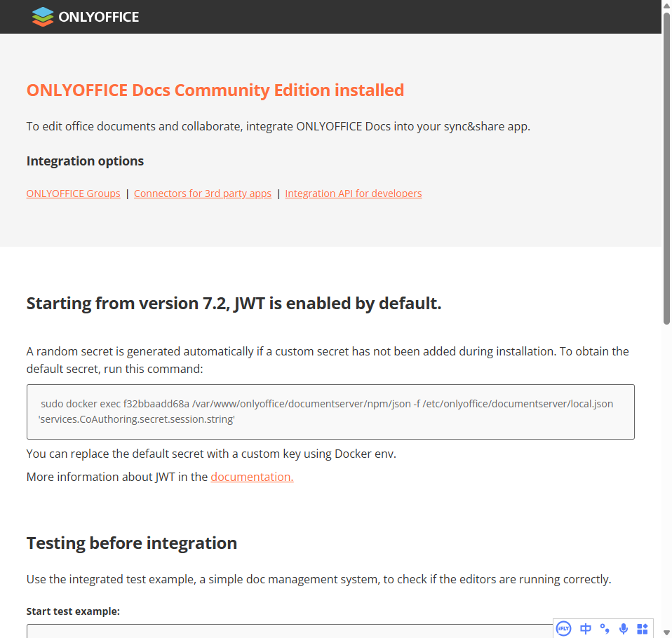Open the IME toolbox grid icon
Image resolution: width=672 pixels, height=638 pixels.
click(642, 629)
